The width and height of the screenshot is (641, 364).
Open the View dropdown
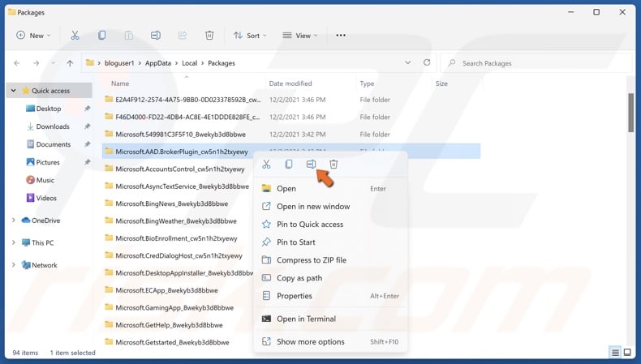[300, 36]
